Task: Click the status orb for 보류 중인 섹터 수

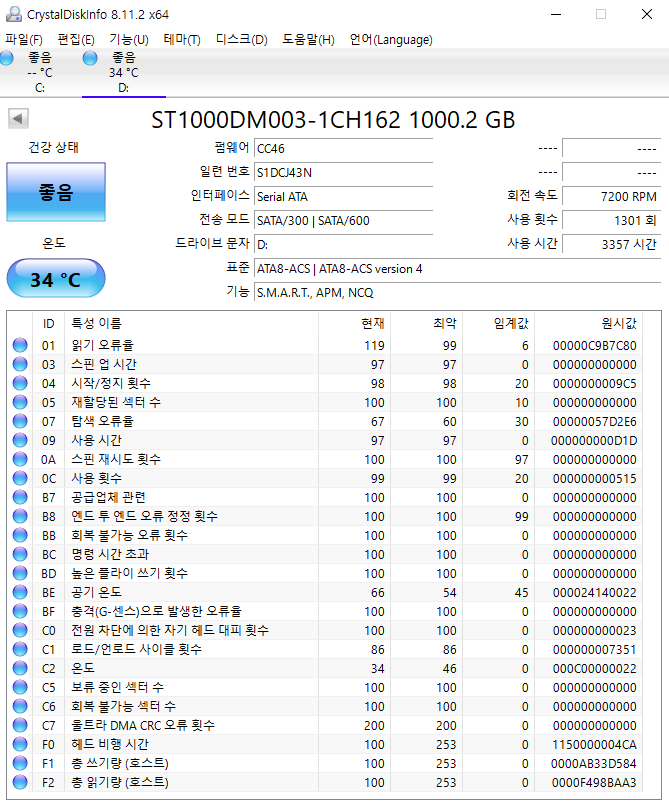Action: (20, 687)
